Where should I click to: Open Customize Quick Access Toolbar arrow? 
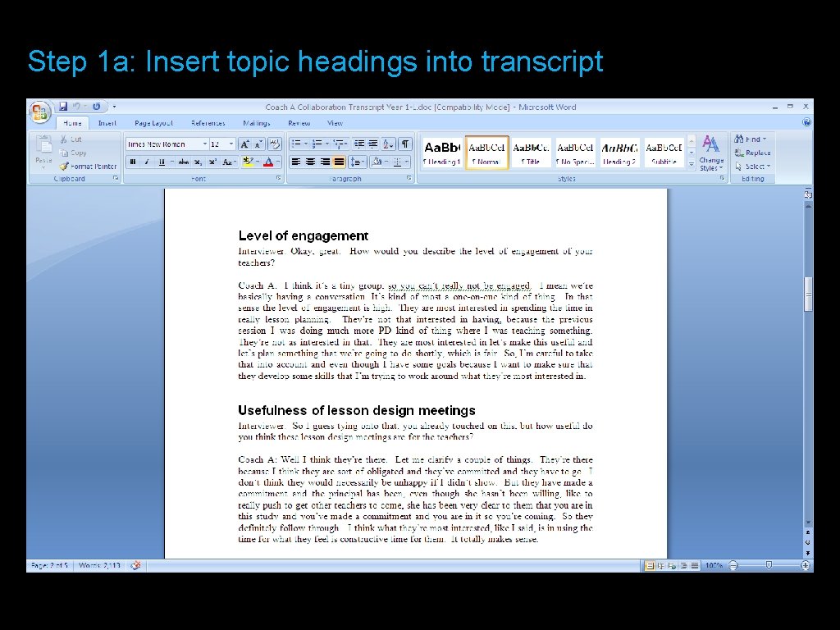(x=114, y=107)
